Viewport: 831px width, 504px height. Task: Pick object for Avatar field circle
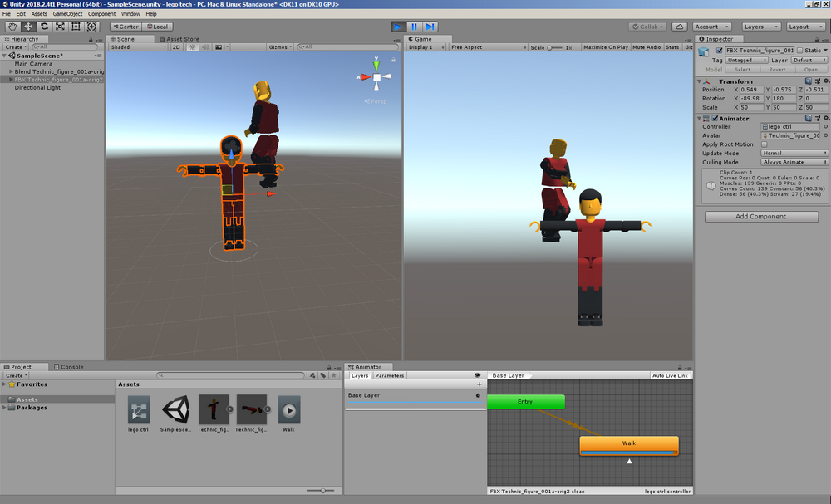tap(826, 135)
